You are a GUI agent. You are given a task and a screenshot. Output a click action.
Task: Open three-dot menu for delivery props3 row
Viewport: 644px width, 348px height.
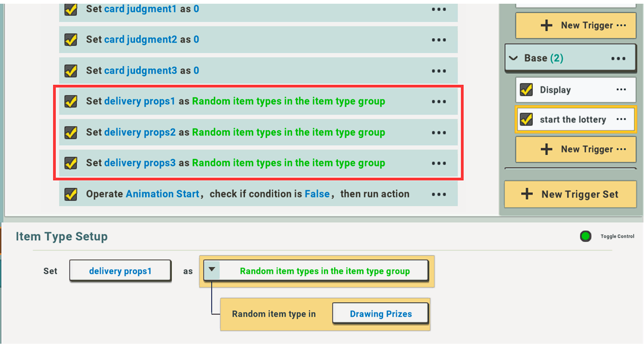pyautogui.click(x=439, y=163)
